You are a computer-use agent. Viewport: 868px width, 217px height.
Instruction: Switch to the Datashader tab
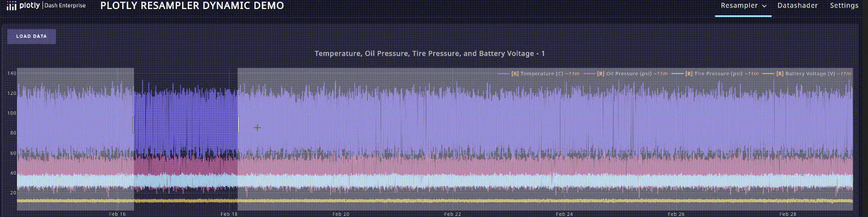click(798, 6)
